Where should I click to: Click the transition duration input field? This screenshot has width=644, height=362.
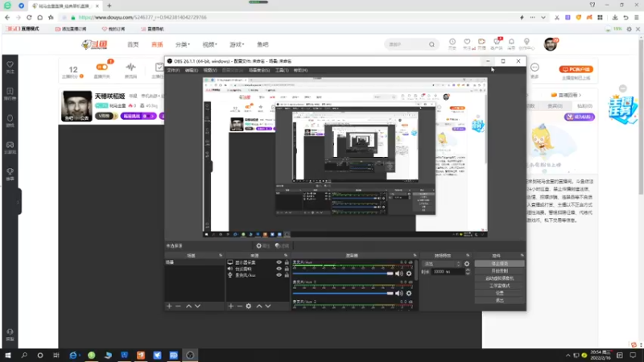coord(448,272)
